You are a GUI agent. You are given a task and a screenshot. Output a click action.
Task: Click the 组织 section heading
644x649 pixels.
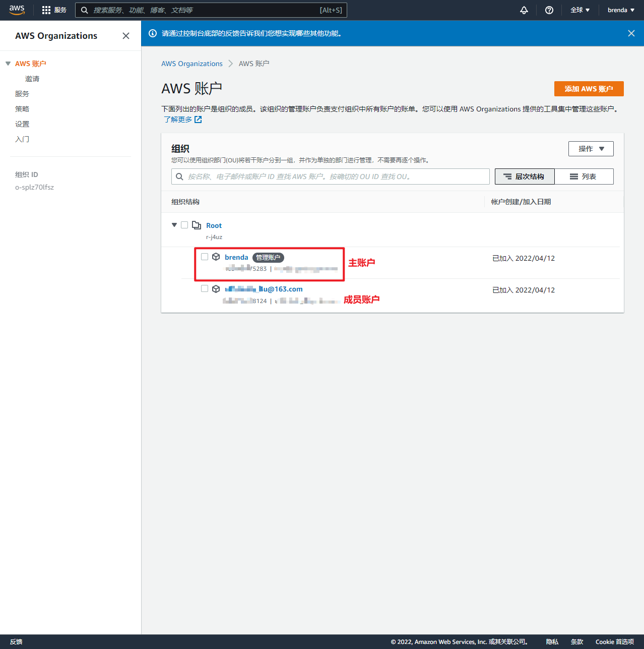(180, 149)
